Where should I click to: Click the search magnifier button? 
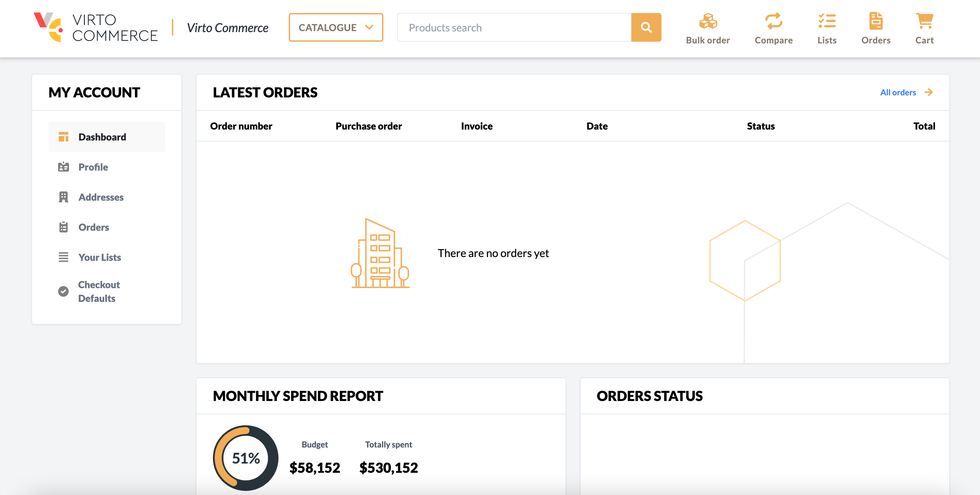coord(646,27)
